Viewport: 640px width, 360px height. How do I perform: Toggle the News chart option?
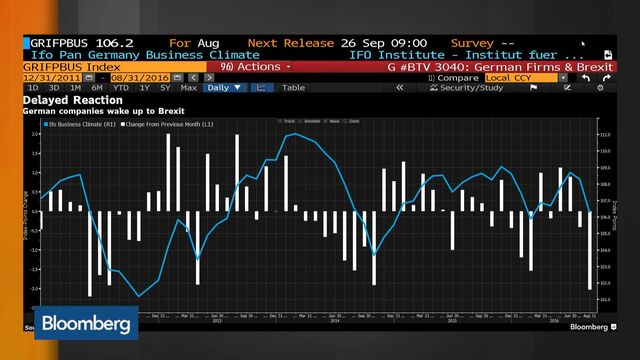coord(332,121)
